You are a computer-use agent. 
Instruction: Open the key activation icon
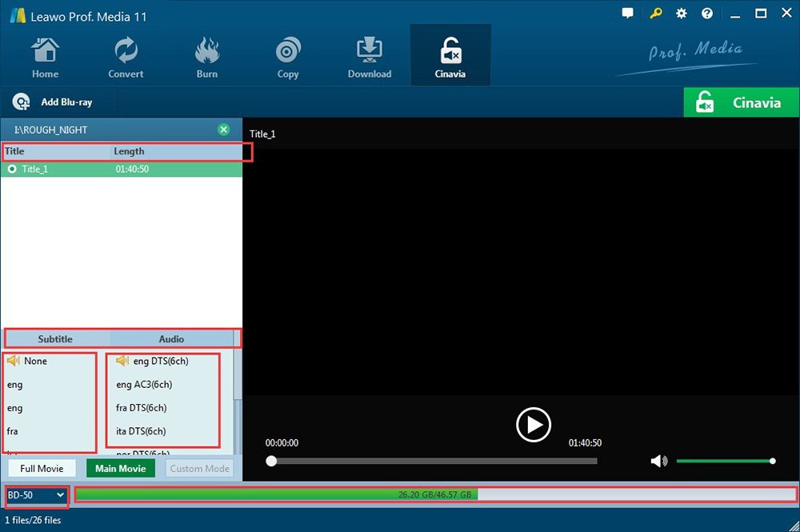coord(656,14)
